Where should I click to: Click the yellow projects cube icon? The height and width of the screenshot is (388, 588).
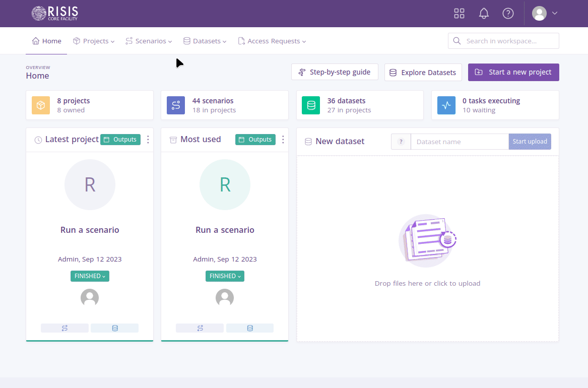point(41,105)
